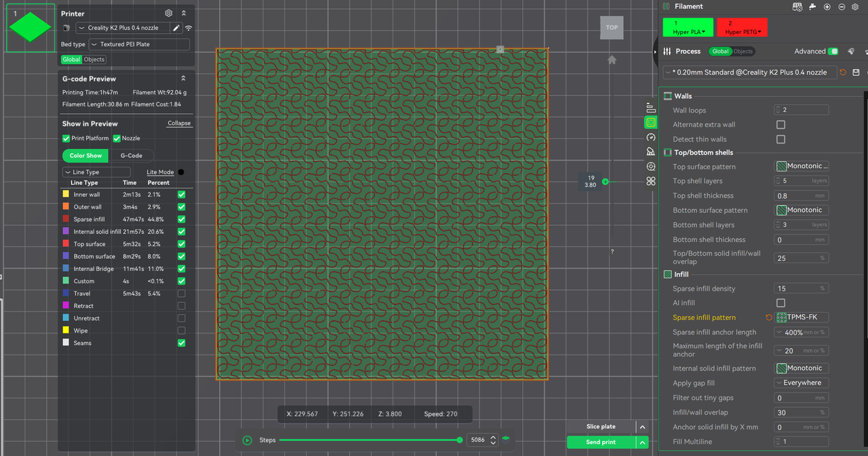This screenshot has width=868, height=456.
Task: Click the orange reset icon beside process preset
Action: 843,72
